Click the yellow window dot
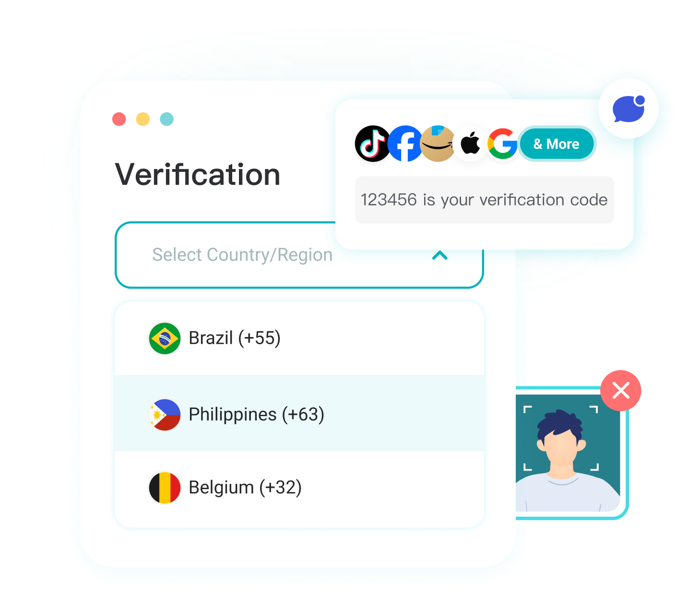 (x=143, y=119)
